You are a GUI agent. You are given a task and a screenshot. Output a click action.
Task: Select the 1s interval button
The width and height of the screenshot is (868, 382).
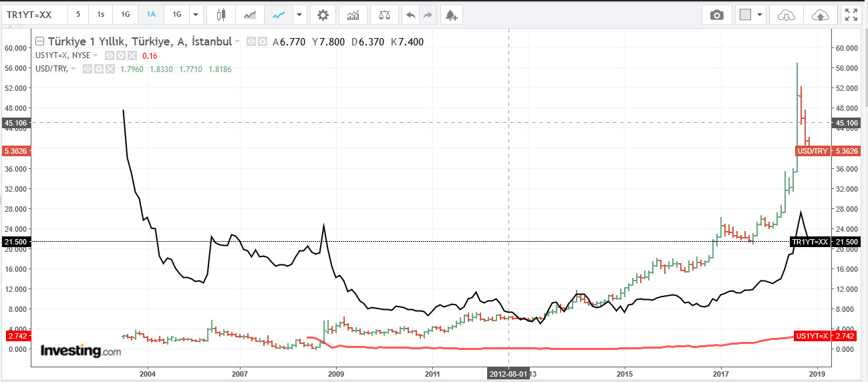100,15
